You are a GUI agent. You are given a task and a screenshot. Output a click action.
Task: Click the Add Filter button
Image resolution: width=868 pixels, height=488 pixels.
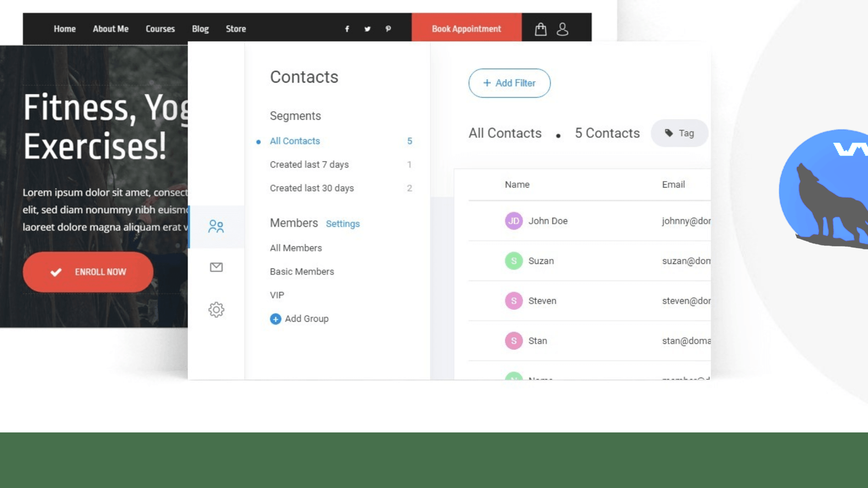pyautogui.click(x=509, y=83)
